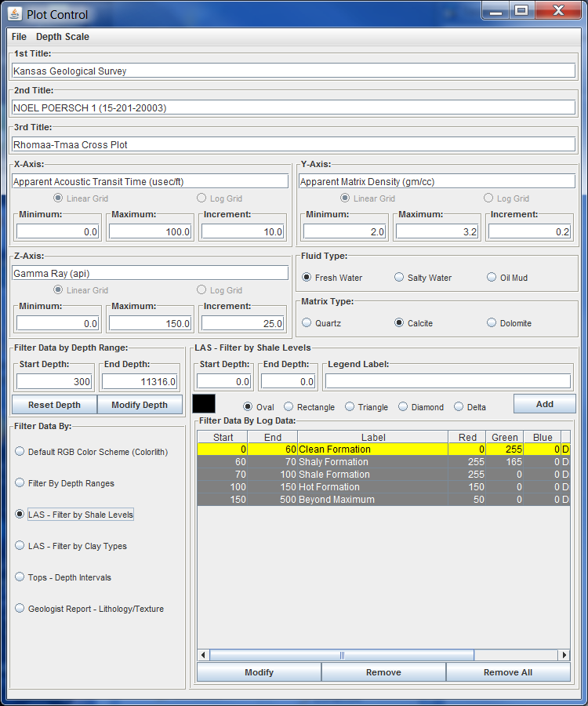Click the Z-Axis Gamma Ray field

pos(150,273)
